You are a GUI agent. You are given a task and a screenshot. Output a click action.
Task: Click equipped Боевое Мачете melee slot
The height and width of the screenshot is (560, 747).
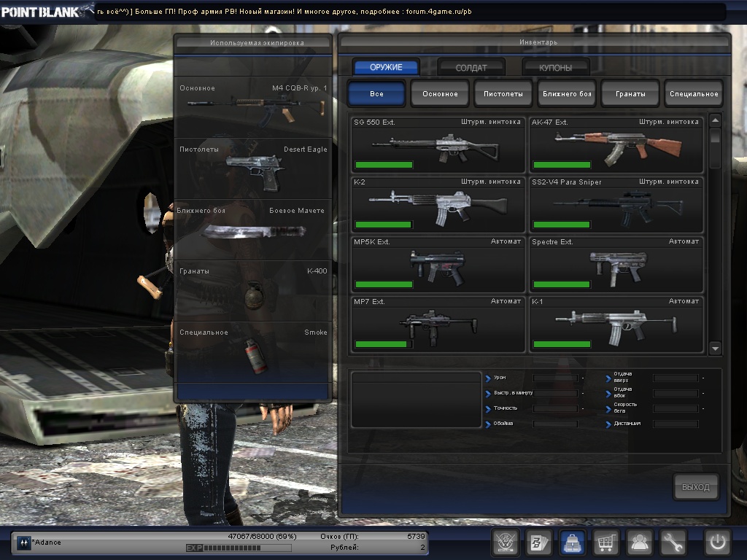253,230
